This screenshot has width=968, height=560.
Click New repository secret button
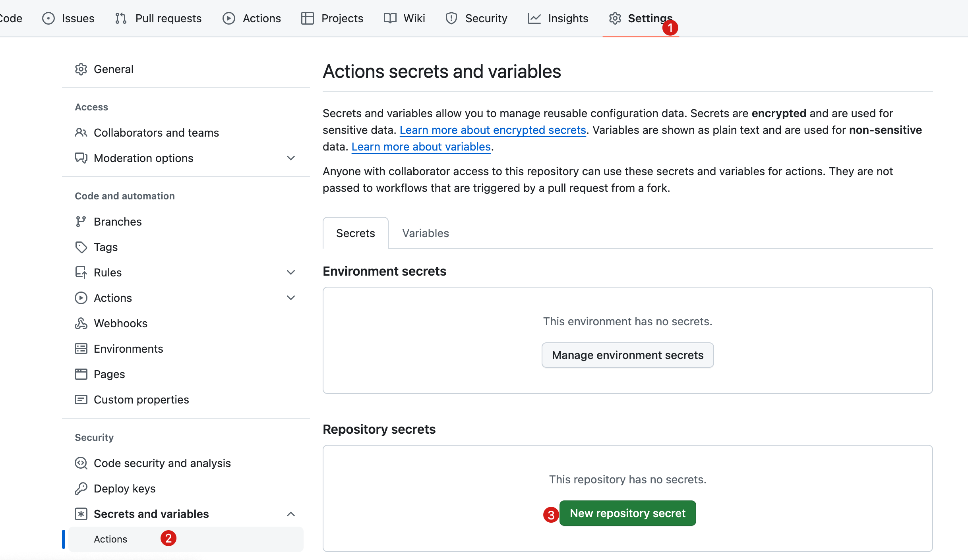[627, 513]
